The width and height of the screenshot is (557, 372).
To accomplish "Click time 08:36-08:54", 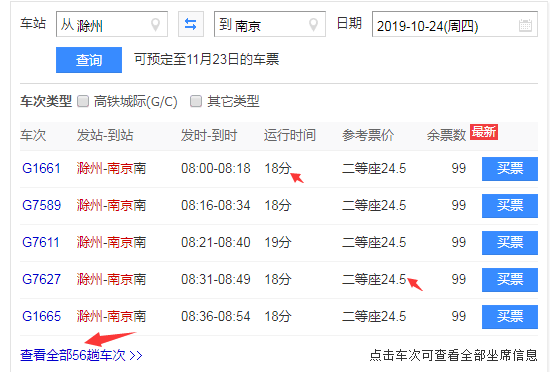I will click(x=216, y=316).
